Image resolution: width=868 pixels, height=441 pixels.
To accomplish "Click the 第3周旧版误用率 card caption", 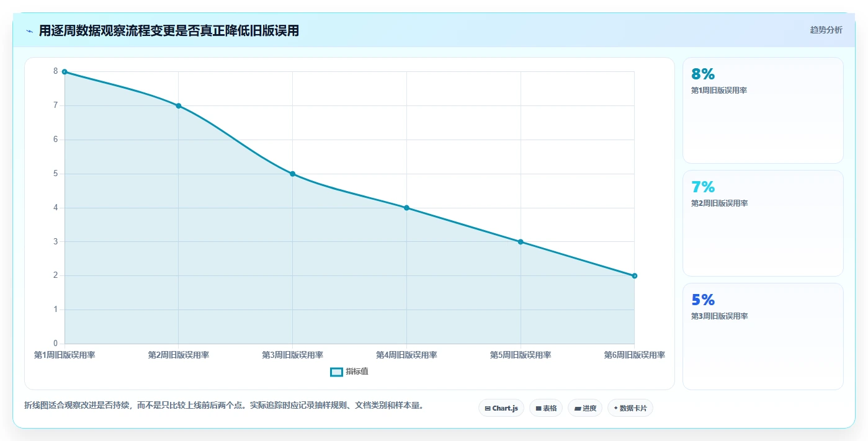I will (719, 316).
